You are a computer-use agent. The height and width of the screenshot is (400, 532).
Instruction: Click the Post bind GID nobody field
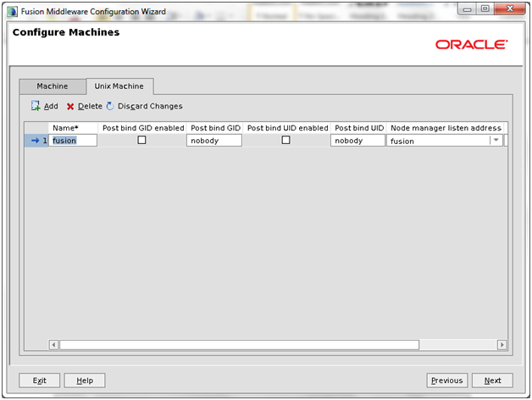(214, 141)
